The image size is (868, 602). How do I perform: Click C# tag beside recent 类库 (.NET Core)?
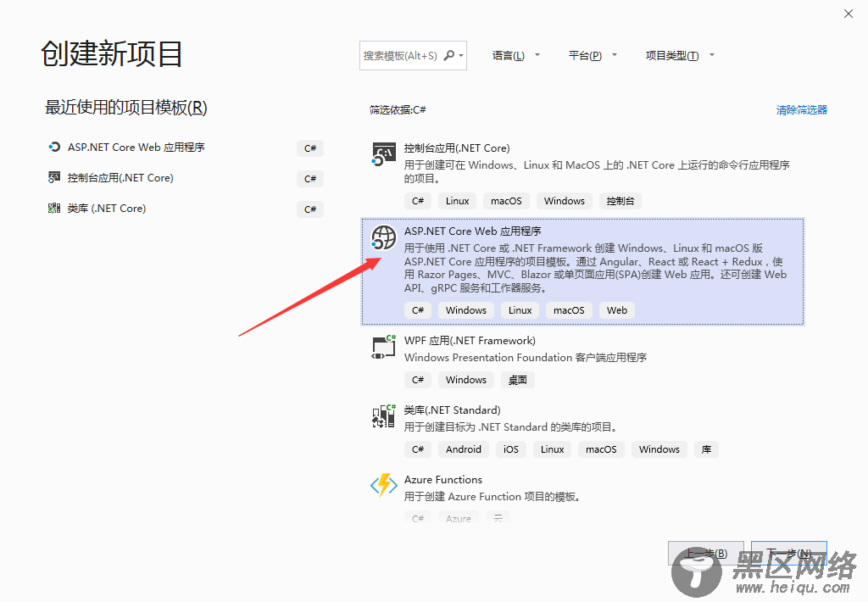[x=310, y=209]
